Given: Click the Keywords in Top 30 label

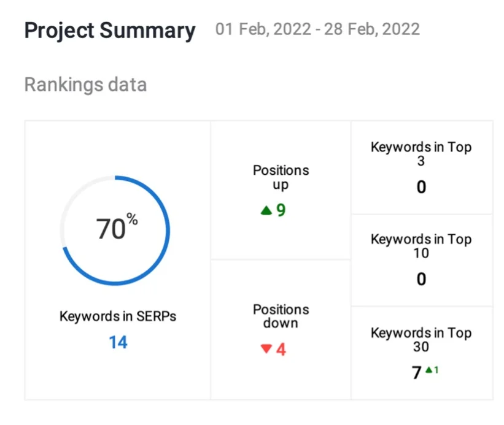Looking at the screenshot, I should click(x=421, y=340).
